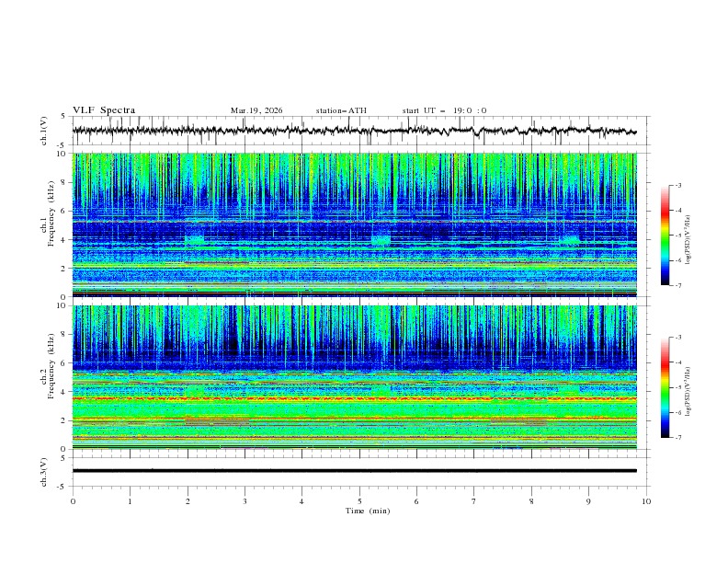Click time axis tick label "8"
This screenshot has width=728, height=563.
tap(531, 501)
